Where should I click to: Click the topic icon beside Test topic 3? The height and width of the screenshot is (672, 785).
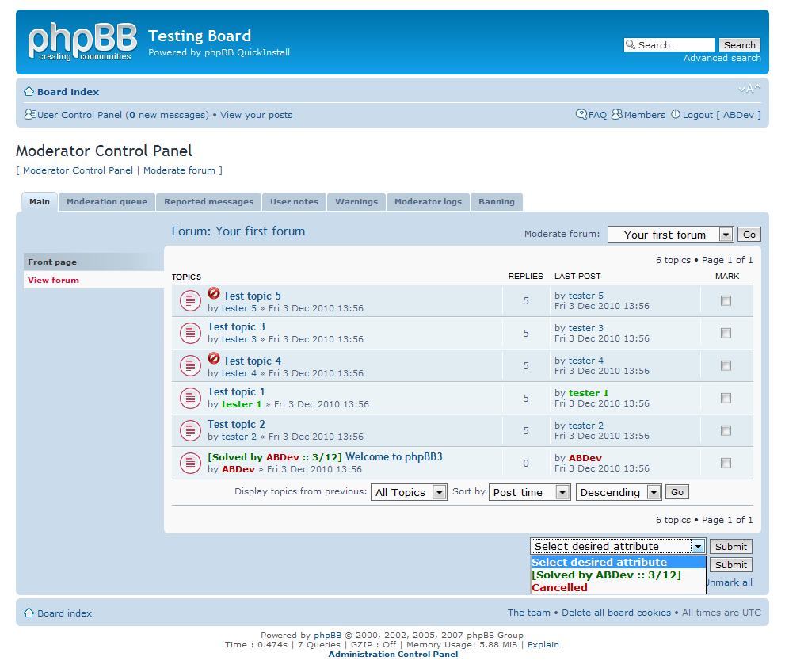tap(190, 333)
